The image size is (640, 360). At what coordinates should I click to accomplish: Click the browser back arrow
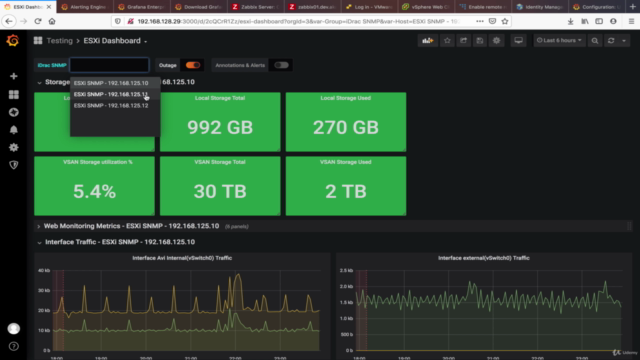click(x=9, y=21)
